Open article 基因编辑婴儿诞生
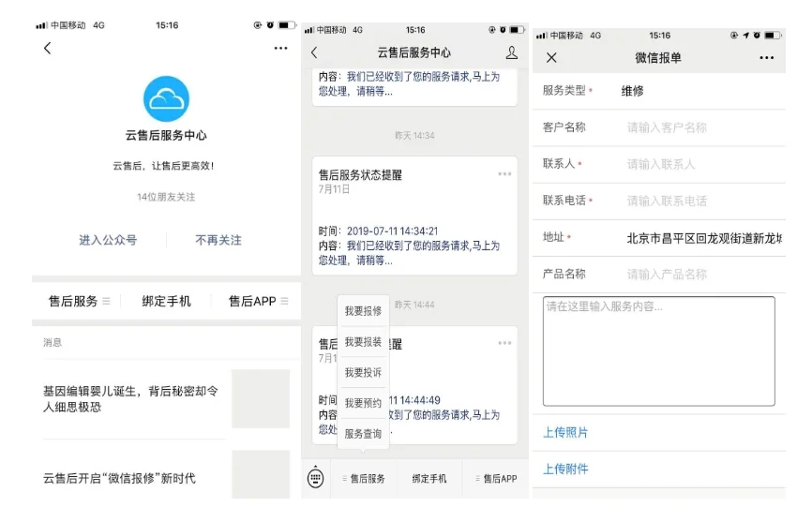This screenshot has height=507, width=812. tap(130, 399)
